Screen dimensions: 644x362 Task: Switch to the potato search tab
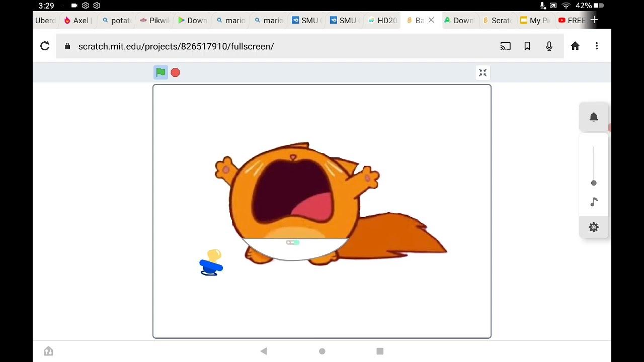(x=116, y=21)
